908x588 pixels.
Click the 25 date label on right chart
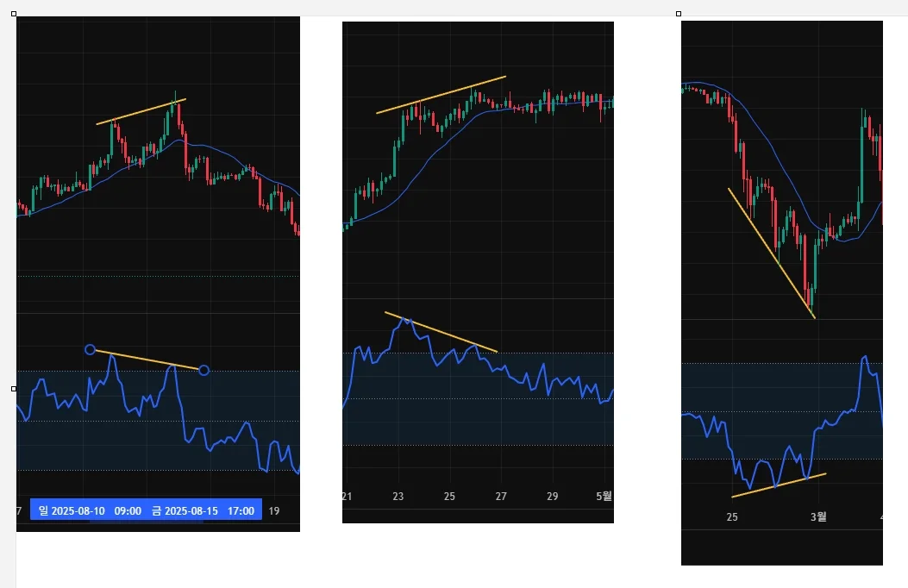pos(732,517)
